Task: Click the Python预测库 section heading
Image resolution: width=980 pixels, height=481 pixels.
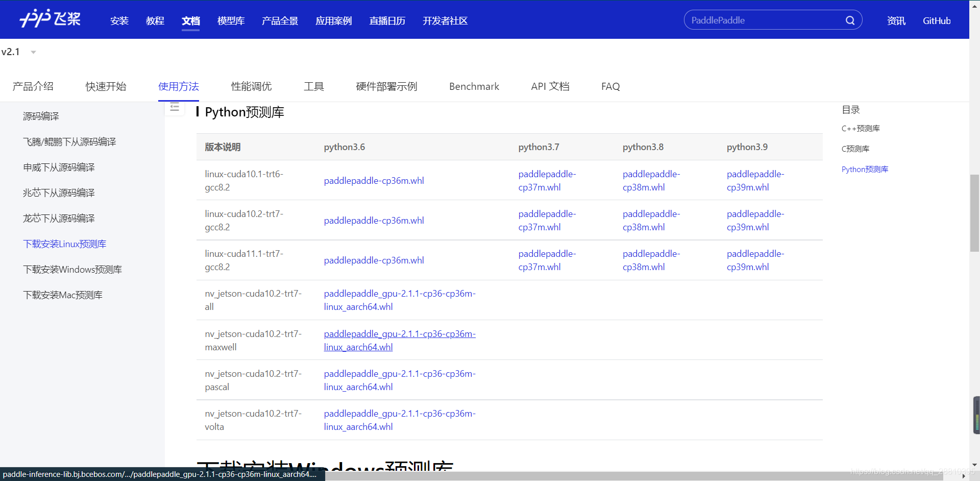Action: point(244,112)
